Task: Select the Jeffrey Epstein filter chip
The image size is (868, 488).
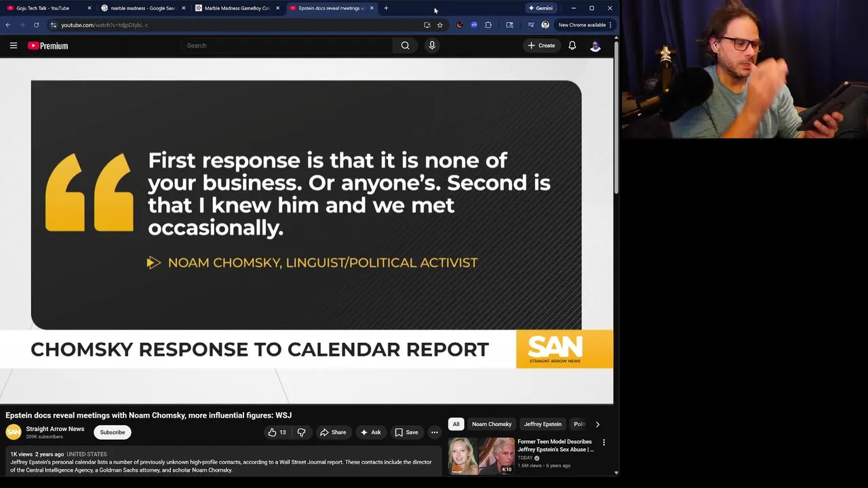Action: coord(542,424)
